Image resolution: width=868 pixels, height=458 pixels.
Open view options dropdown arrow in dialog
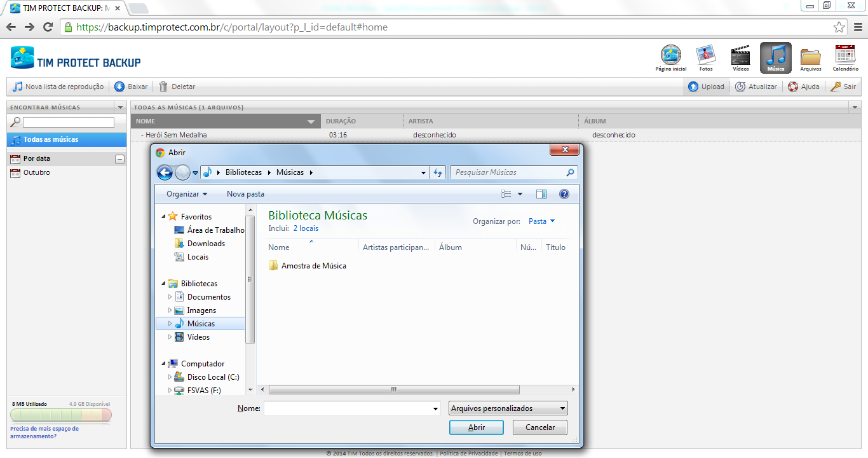click(x=520, y=194)
